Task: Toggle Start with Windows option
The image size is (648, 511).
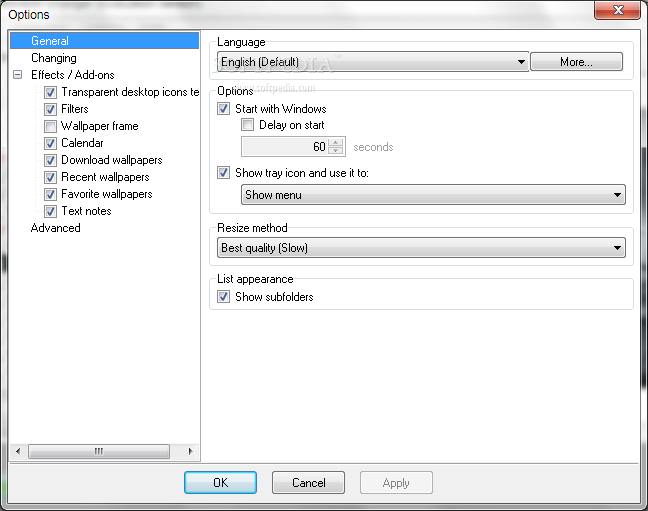Action: tap(224, 109)
